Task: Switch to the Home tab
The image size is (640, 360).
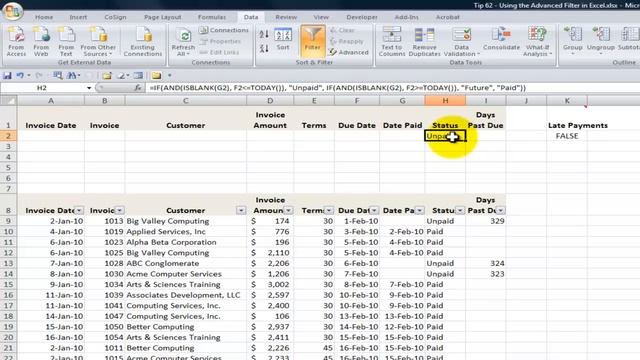Action: 44,17
